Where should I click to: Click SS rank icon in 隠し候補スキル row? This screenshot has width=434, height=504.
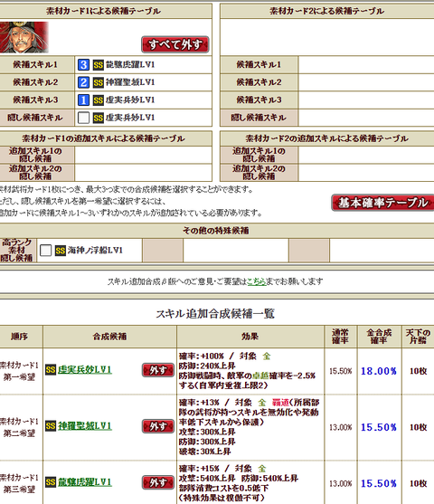click(x=99, y=118)
